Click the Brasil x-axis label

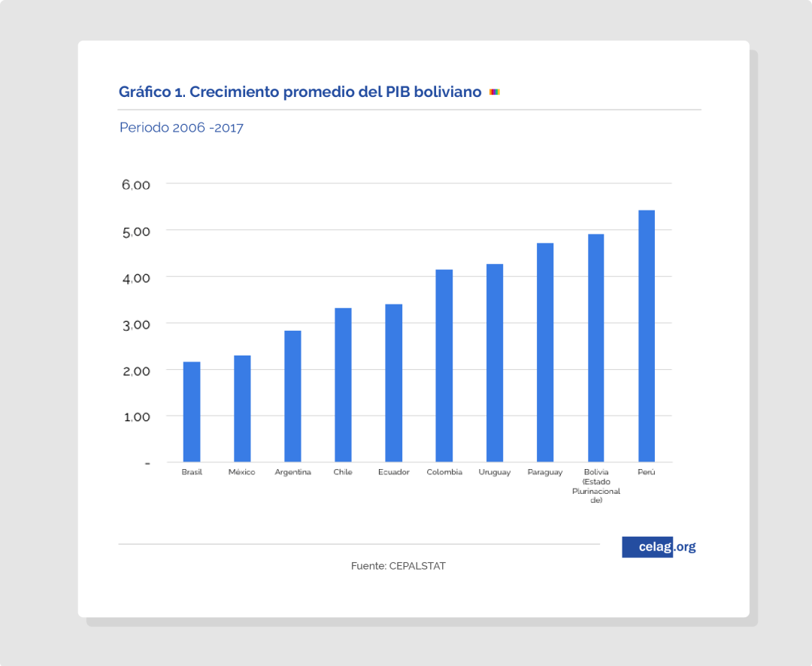(x=192, y=472)
